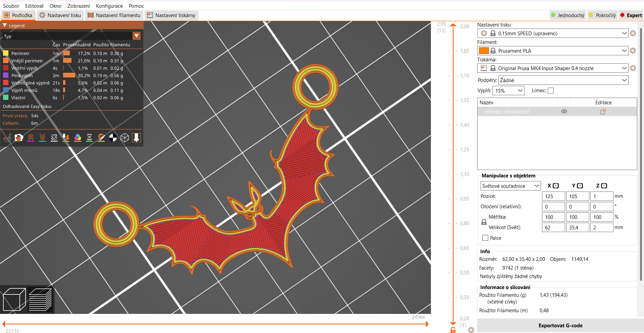This screenshot has width=644, height=333.
Task: Expand the Podpěry supports dropdown
Action: [x=563, y=80]
